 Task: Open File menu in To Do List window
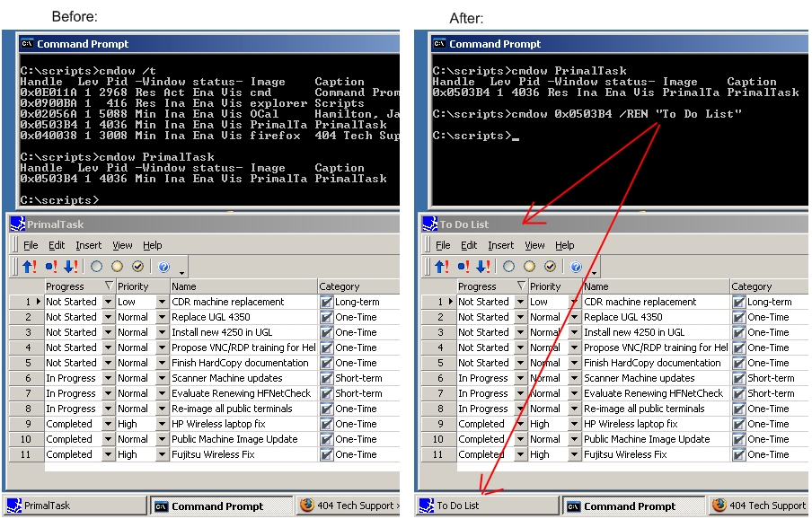click(443, 245)
